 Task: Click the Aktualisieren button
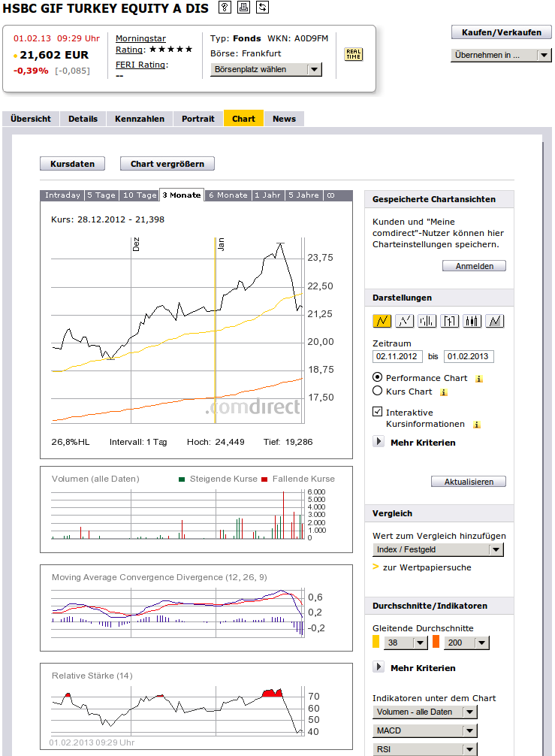tap(469, 482)
